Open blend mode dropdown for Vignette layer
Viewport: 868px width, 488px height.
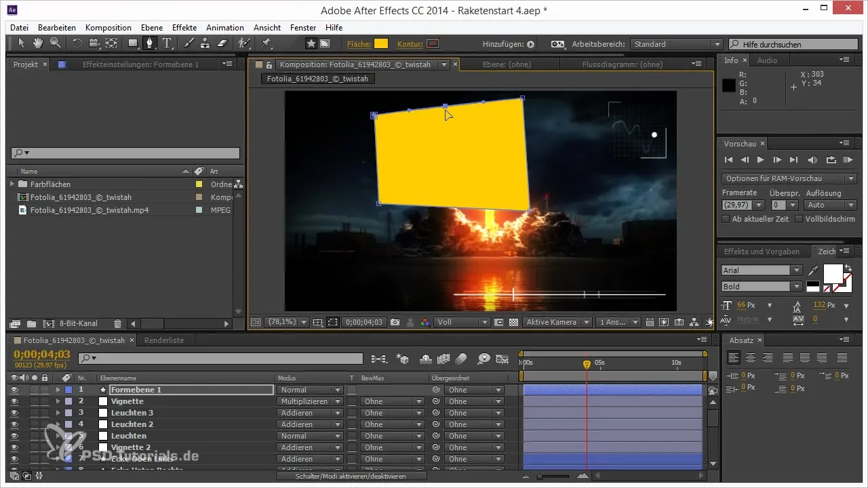click(x=309, y=401)
